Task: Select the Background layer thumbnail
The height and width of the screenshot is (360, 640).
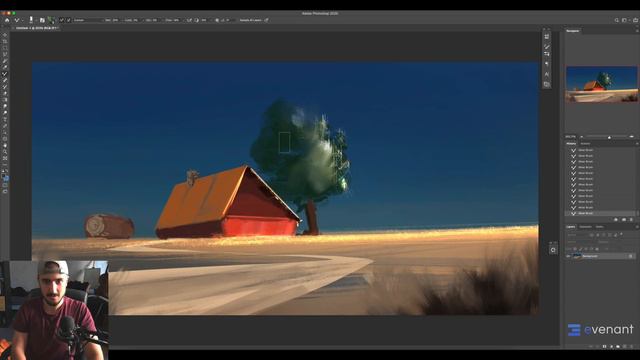Action: (578, 256)
